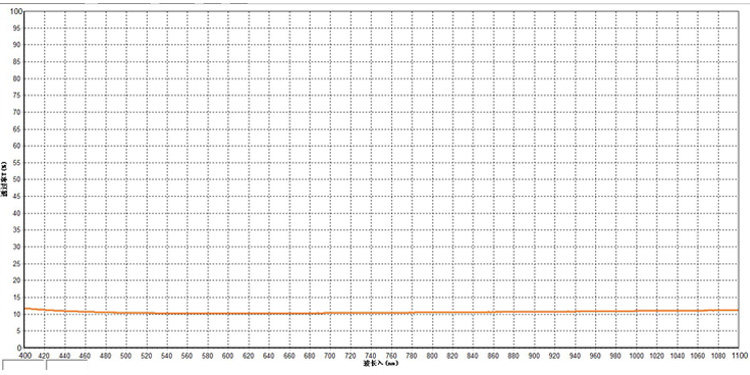Image resolution: width=750 pixels, height=375 pixels.
Task: Click the wavelength axis title below the chart
Action: click(x=381, y=364)
